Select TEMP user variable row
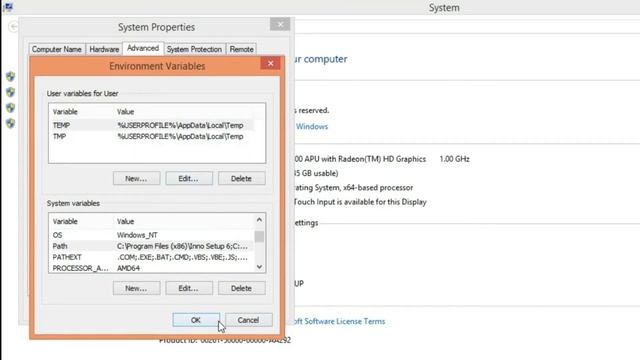 151,125
